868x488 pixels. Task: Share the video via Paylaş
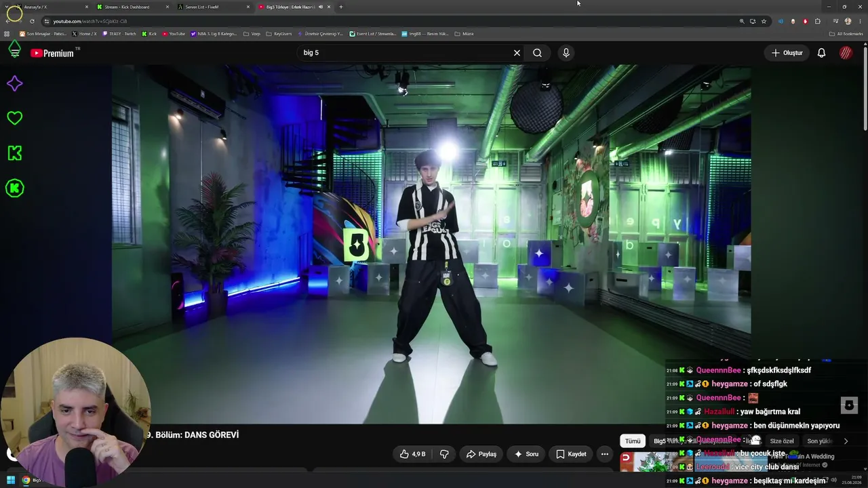coord(481,454)
